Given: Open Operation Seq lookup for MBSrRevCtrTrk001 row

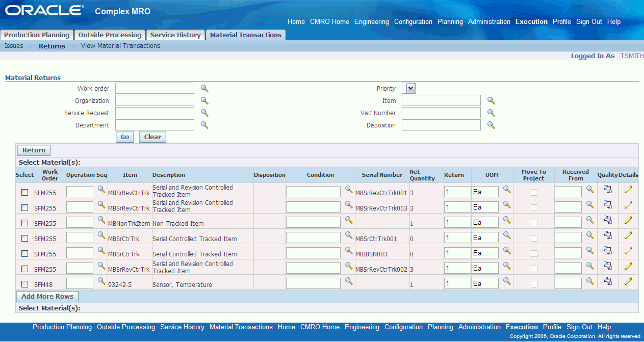Looking at the screenshot, I should point(101,189).
